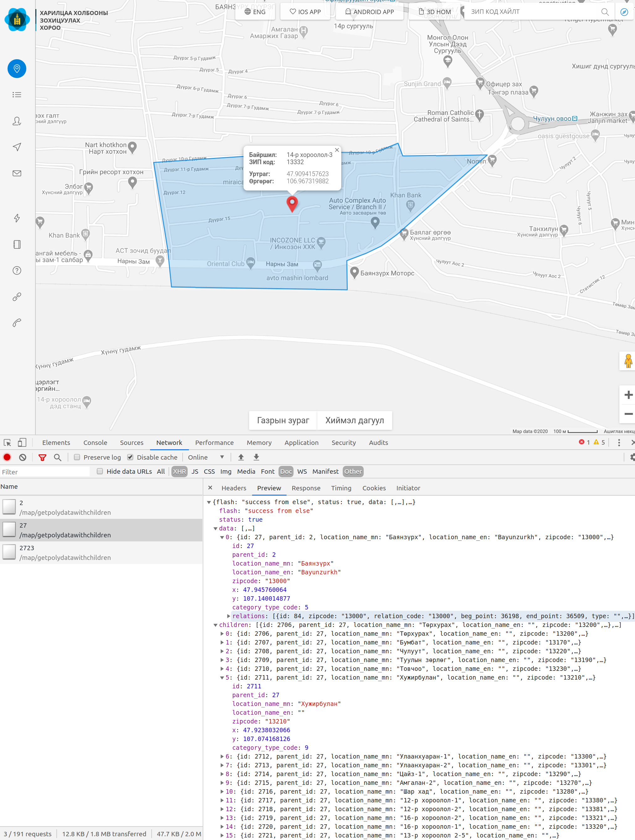Expand the relations array node
The image size is (635, 840).
coord(229,616)
